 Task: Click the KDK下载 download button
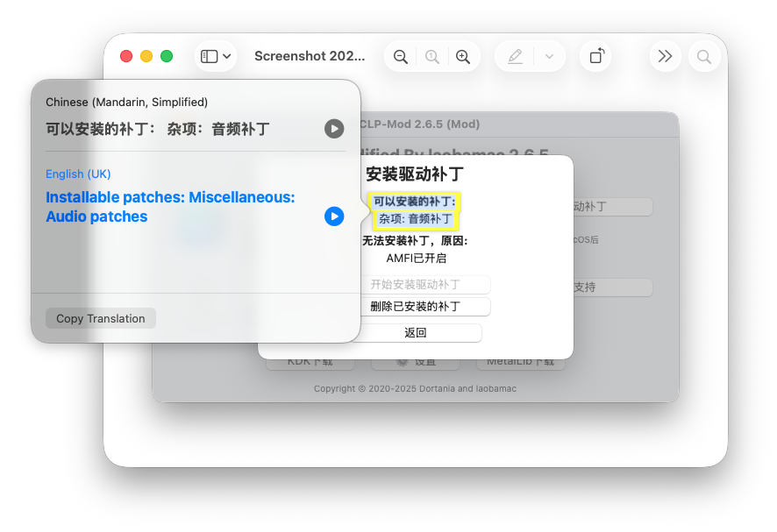tap(310, 361)
